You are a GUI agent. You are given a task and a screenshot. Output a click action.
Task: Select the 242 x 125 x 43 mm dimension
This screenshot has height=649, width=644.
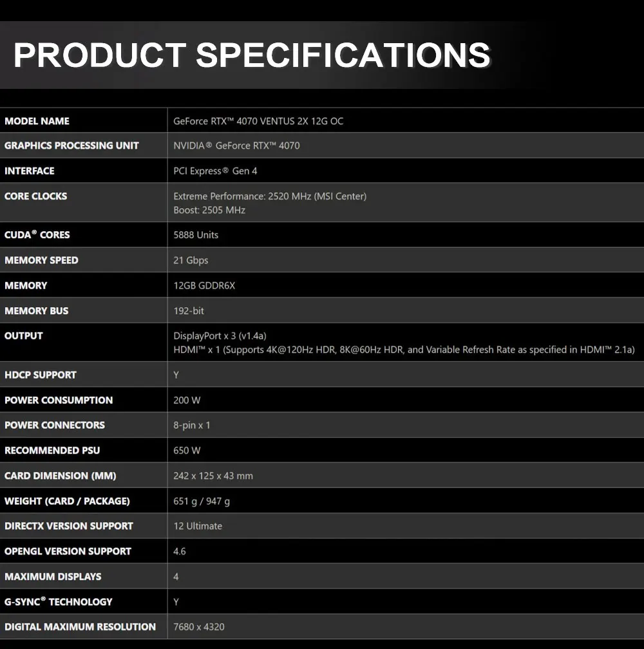tap(213, 476)
